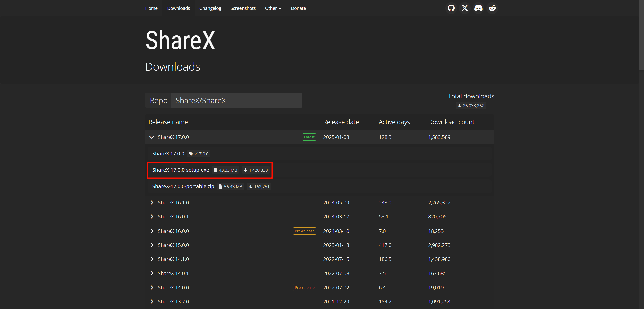Image resolution: width=644 pixels, height=309 pixels.
Task: Click the file icon beside 56.43 MB
Action: pyautogui.click(x=220, y=186)
